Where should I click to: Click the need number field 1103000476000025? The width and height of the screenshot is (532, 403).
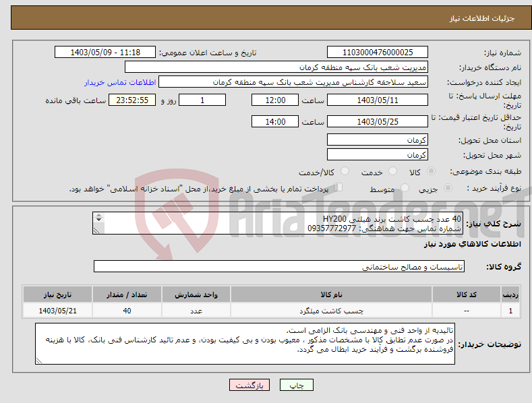pyautogui.click(x=378, y=53)
